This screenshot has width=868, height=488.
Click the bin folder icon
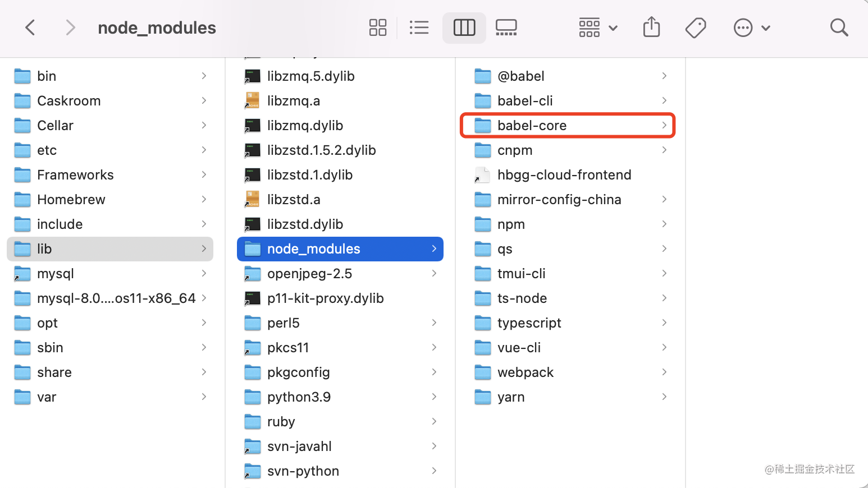[x=22, y=76]
